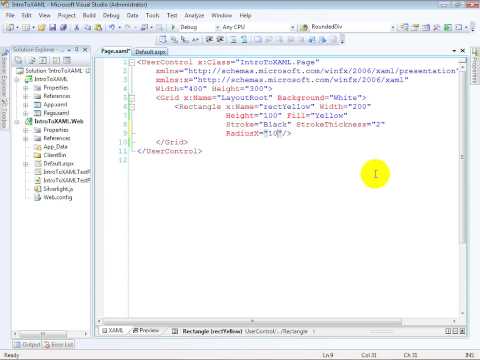The height and width of the screenshot is (360, 480).
Task: Click the Save icon in the toolbar
Action: [52, 27]
